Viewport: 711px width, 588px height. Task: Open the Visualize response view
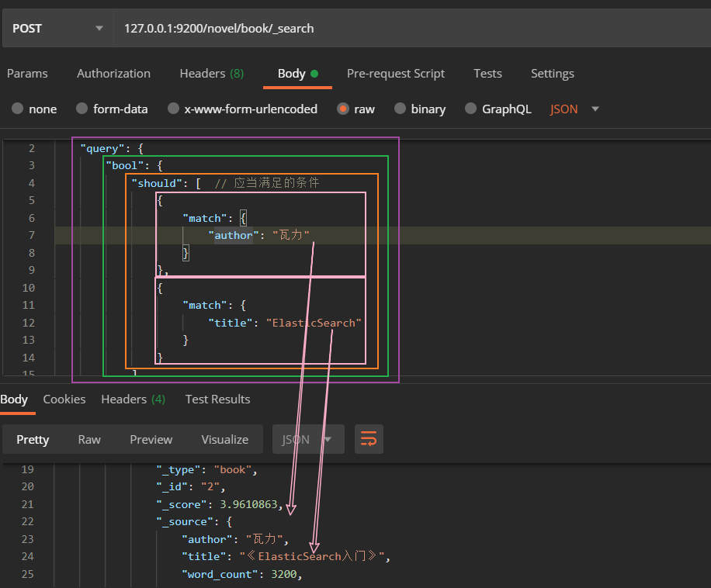225,439
